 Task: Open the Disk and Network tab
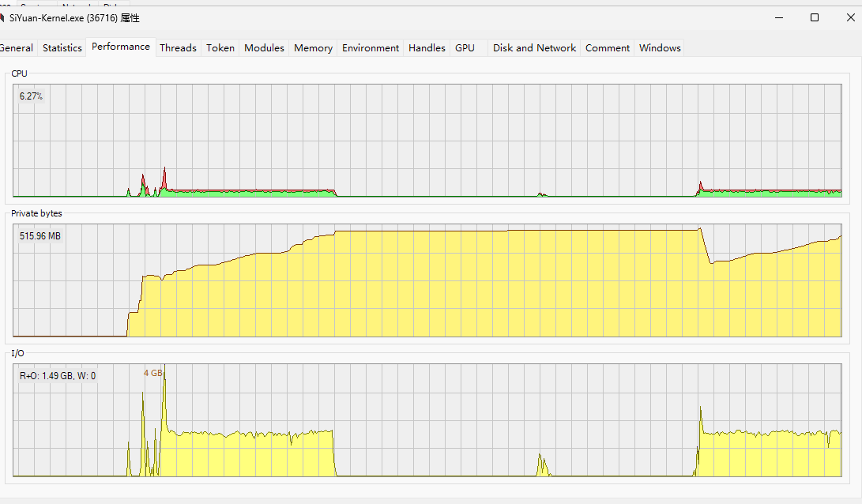click(x=534, y=48)
